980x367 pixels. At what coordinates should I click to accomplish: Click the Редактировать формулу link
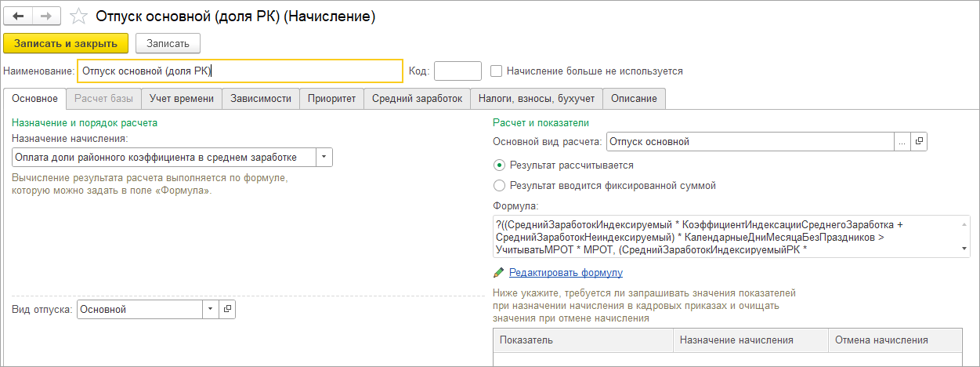pyautogui.click(x=566, y=273)
